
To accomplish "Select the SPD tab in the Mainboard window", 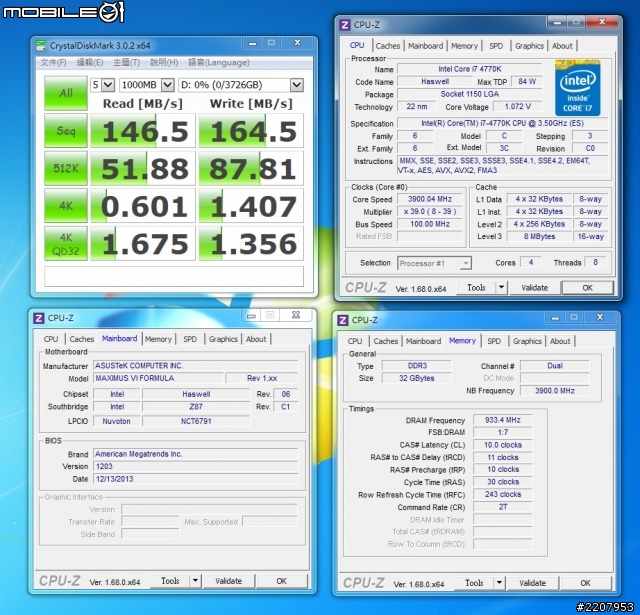I will pyautogui.click(x=190, y=339).
